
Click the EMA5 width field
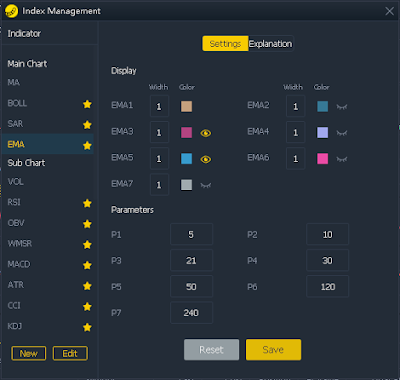(159, 158)
